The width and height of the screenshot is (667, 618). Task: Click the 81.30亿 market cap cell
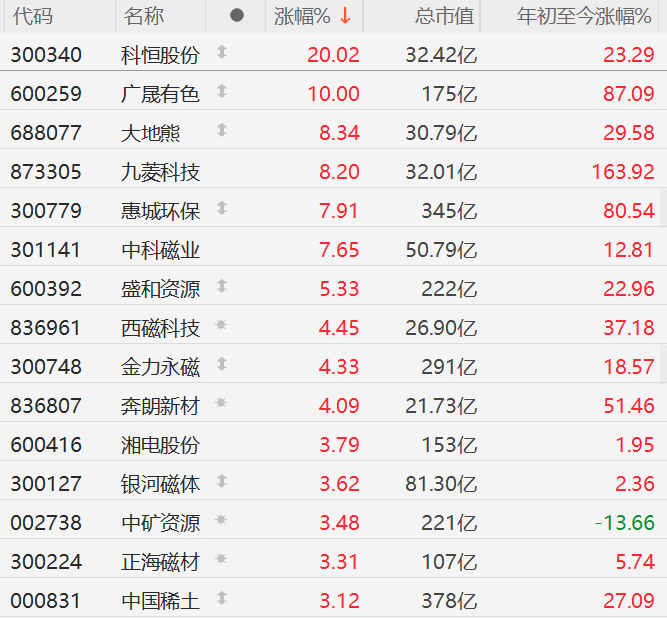pos(441,484)
